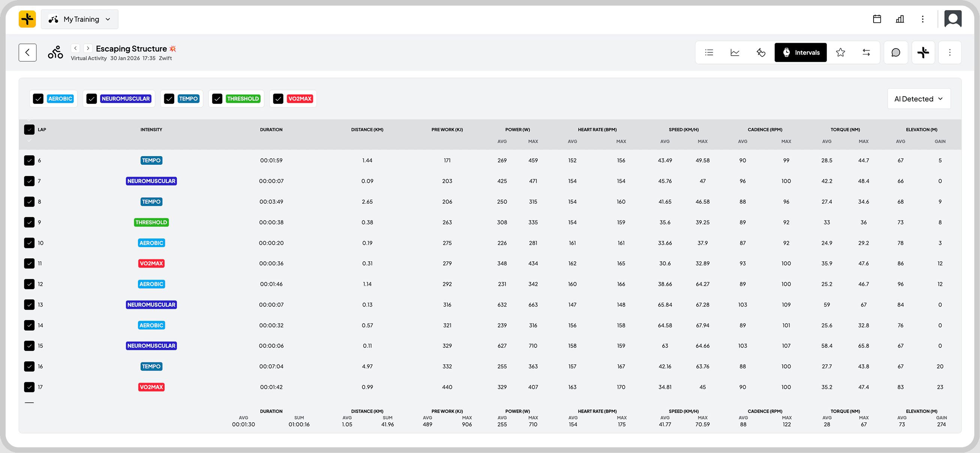Viewport: 980px width, 453px height.
Task: Click the back arrow button
Action: (x=27, y=52)
